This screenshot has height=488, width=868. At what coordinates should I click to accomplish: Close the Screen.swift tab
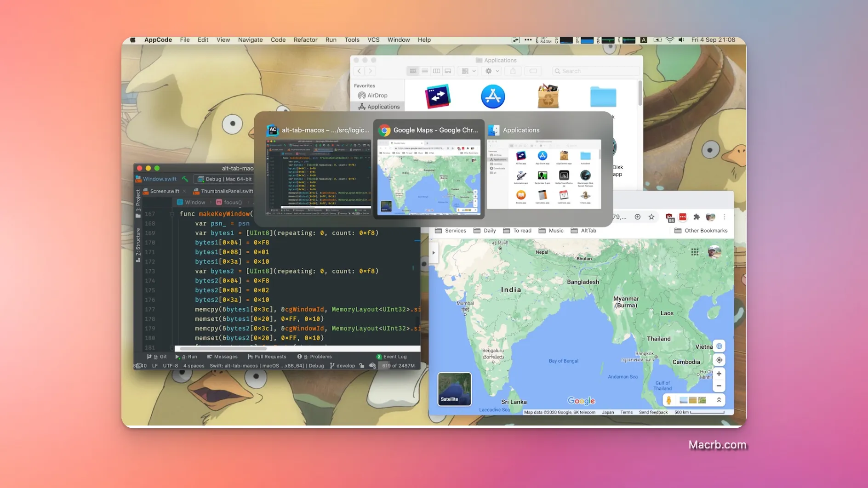[184, 191]
